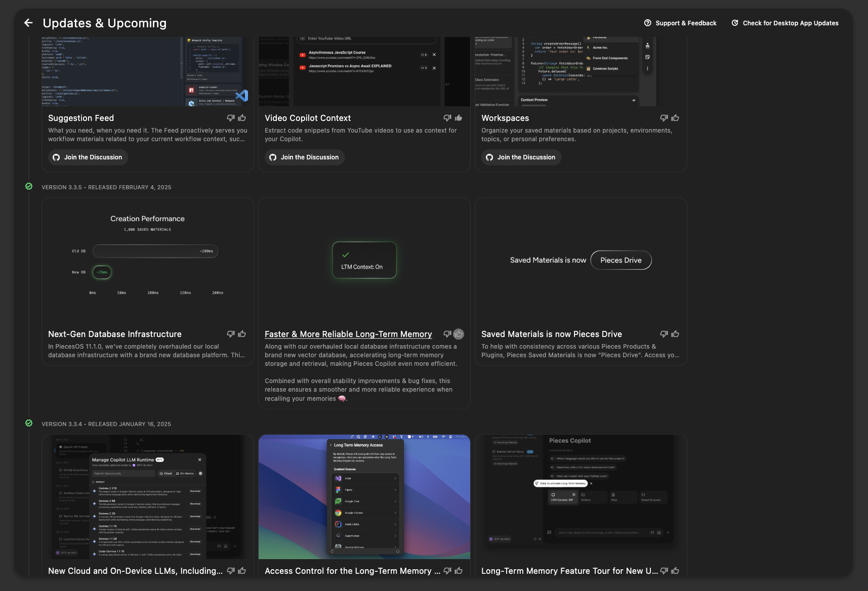Screen dimensions: 868x591
Task: Open the Suggestion Feed preview image
Action: click(x=148, y=71)
